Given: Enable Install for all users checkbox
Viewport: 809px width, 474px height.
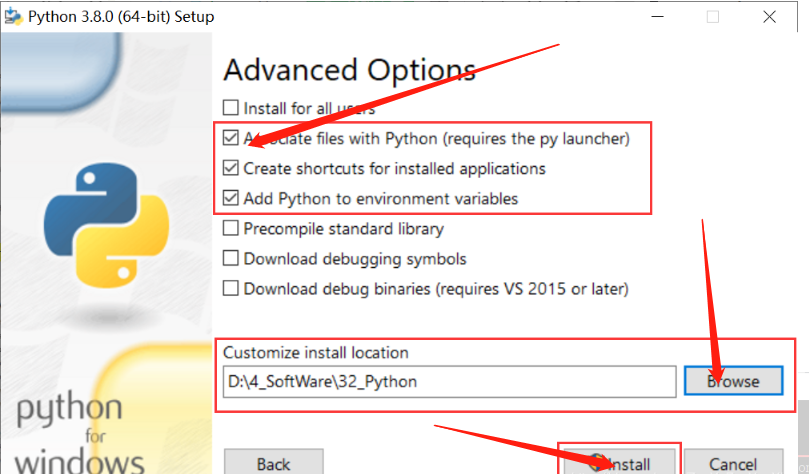Looking at the screenshot, I should pyautogui.click(x=231, y=108).
